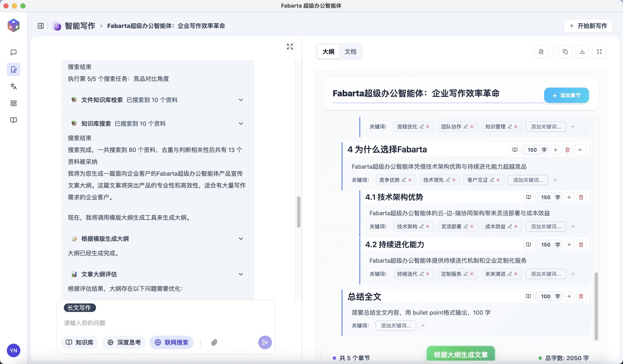Click the translation icon in sidebar
The width and height of the screenshot is (623, 364).
coord(13,86)
